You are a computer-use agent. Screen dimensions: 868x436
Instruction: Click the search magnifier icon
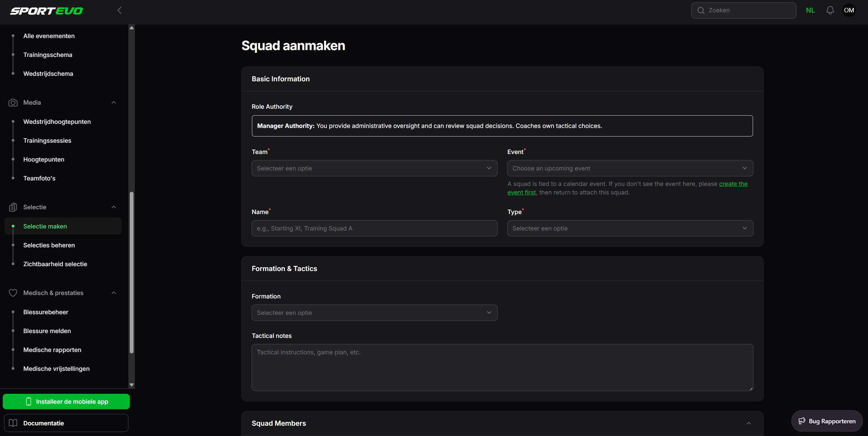(701, 10)
